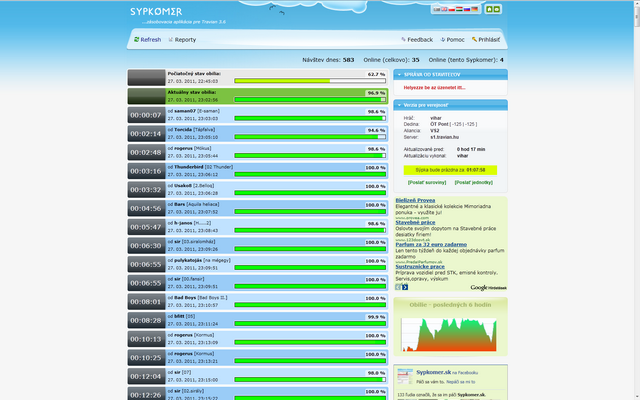Image resolution: width=640 pixels, height=400 pixels.
Task: Open the Pomoc help menu item
Action: coord(452,40)
